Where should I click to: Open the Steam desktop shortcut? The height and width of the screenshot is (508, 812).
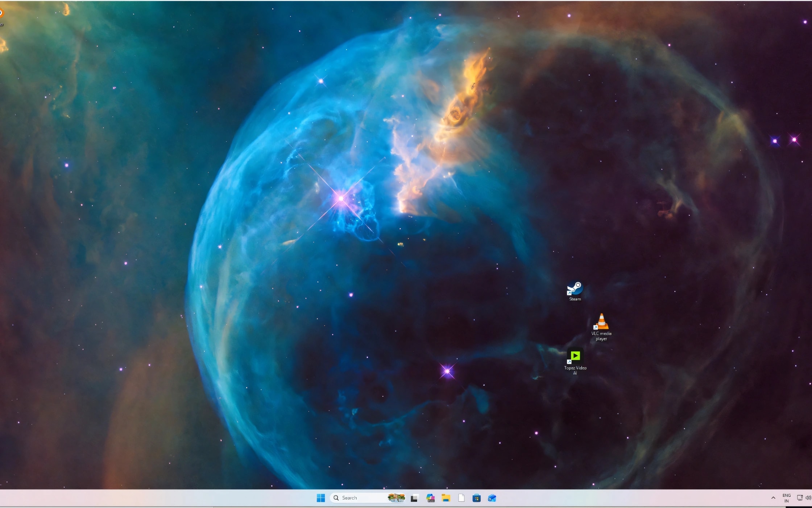pyautogui.click(x=575, y=291)
